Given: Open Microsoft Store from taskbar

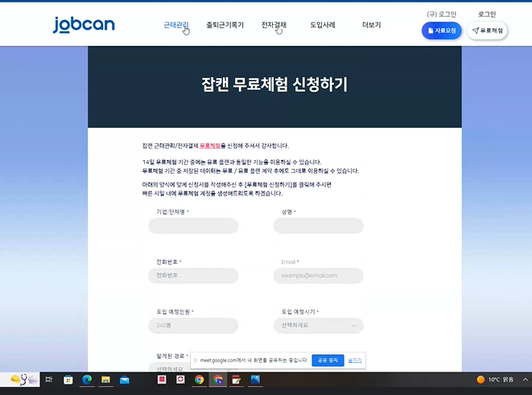Looking at the screenshot, I should point(68,380).
